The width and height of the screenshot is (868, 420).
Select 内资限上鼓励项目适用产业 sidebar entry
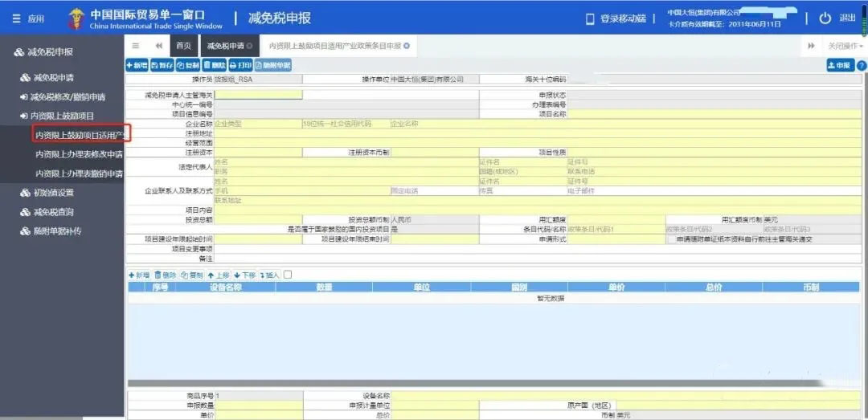81,135
